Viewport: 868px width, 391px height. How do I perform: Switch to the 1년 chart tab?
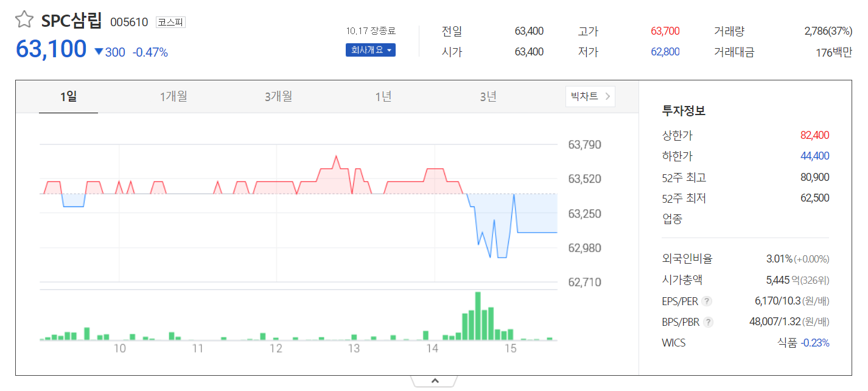click(x=383, y=96)
